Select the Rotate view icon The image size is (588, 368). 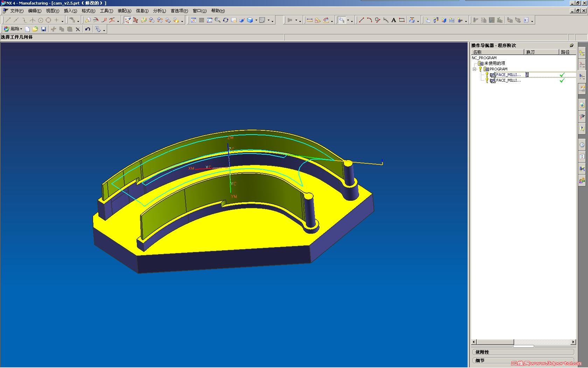[226, 20]
